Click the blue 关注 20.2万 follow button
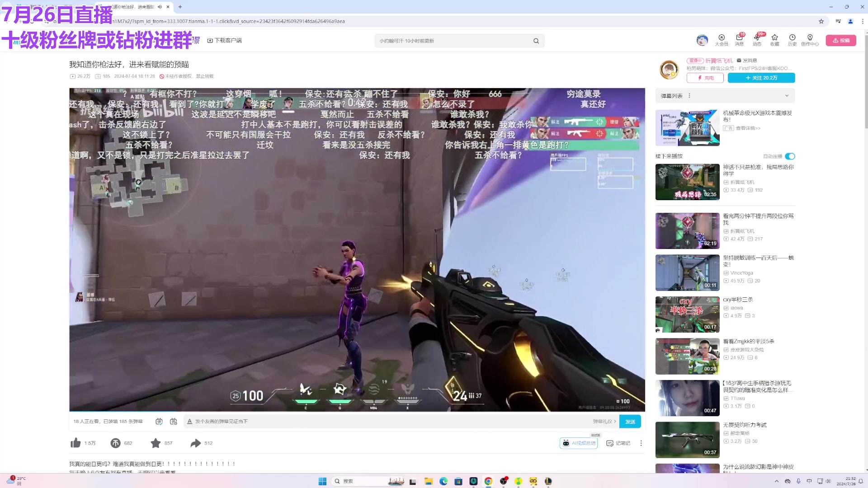Screen dimensions: 868x488 761,78
